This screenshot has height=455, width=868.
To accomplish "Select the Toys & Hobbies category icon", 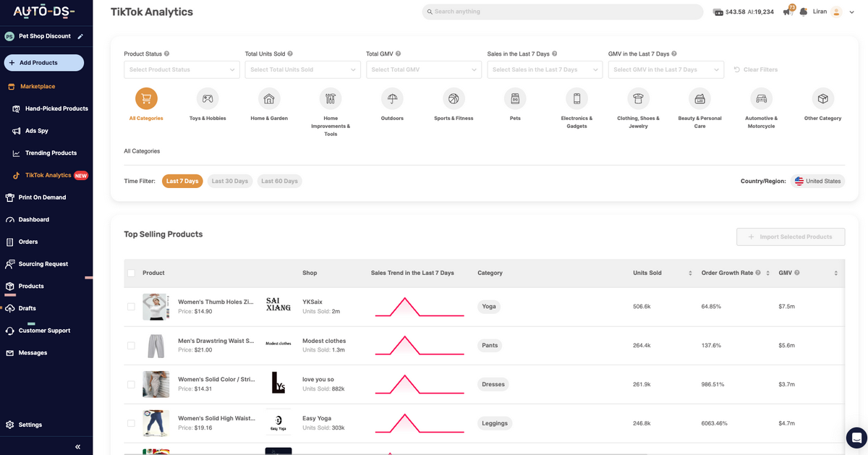I will click(x=208, y=98).
